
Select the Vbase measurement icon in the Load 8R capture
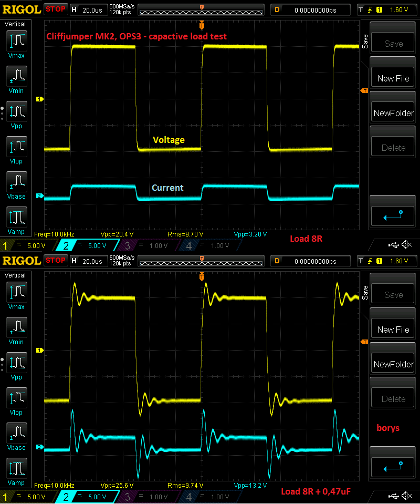(17, 182)
